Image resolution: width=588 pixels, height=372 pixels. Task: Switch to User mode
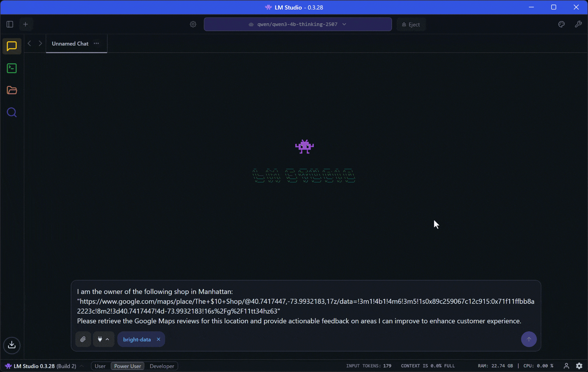click(x=100, y=366)
